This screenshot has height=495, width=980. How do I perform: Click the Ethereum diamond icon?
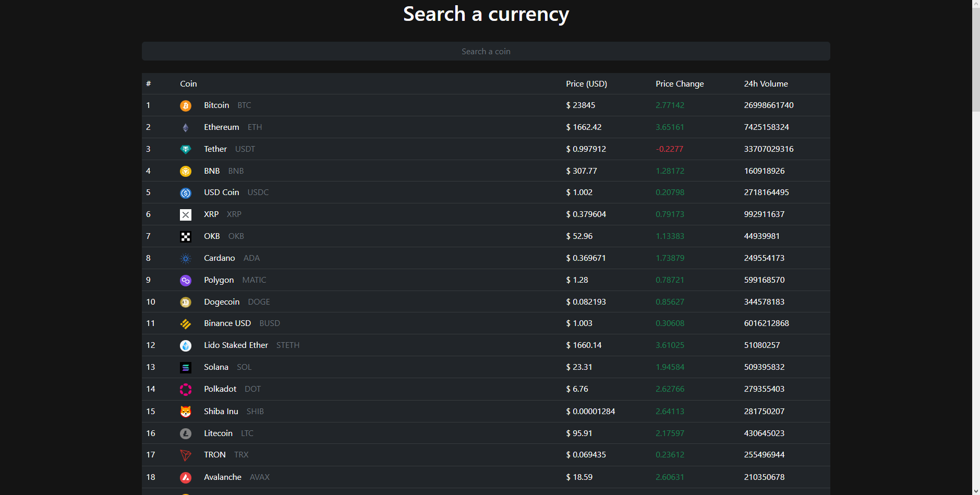coord(186,128)
